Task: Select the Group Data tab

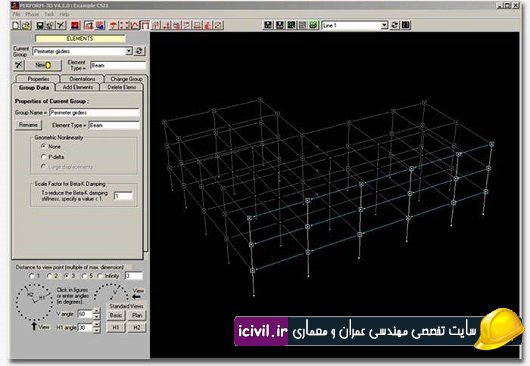Action: (x=34, y=88)
